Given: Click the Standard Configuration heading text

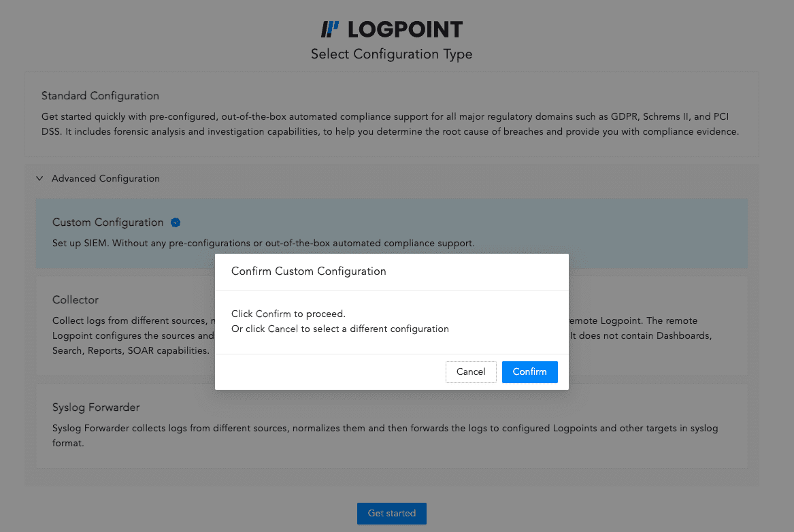Looking at the screenshot, I should (x=100, y=96).
